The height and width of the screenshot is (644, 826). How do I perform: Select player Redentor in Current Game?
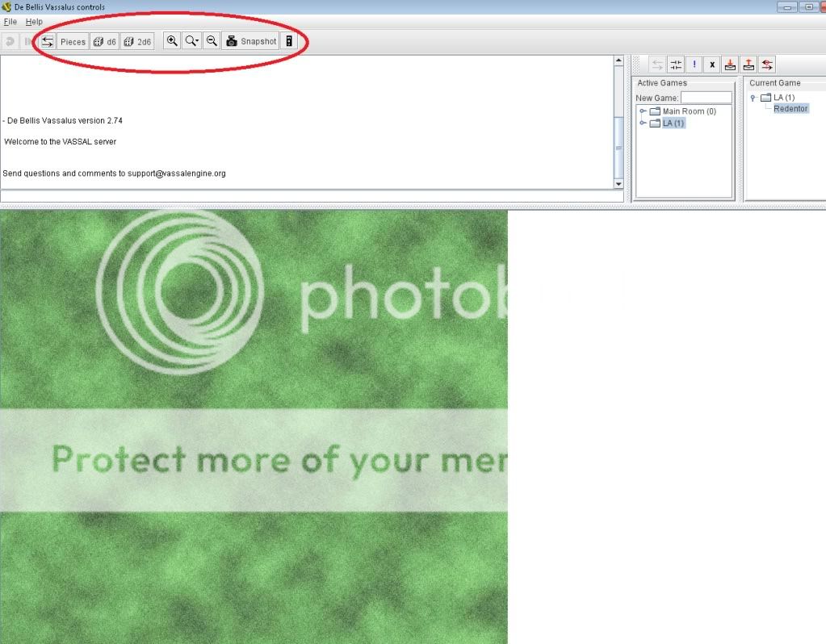(x=790, y=108)
